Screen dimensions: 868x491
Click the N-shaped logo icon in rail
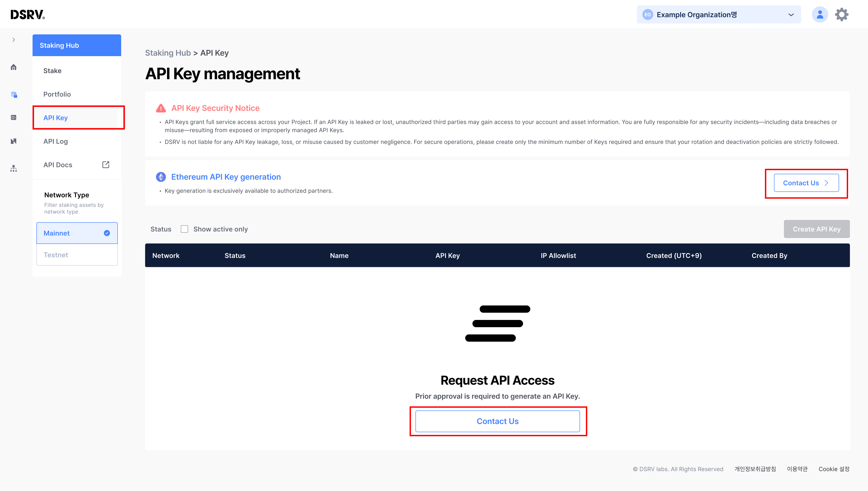coord(14,141)
